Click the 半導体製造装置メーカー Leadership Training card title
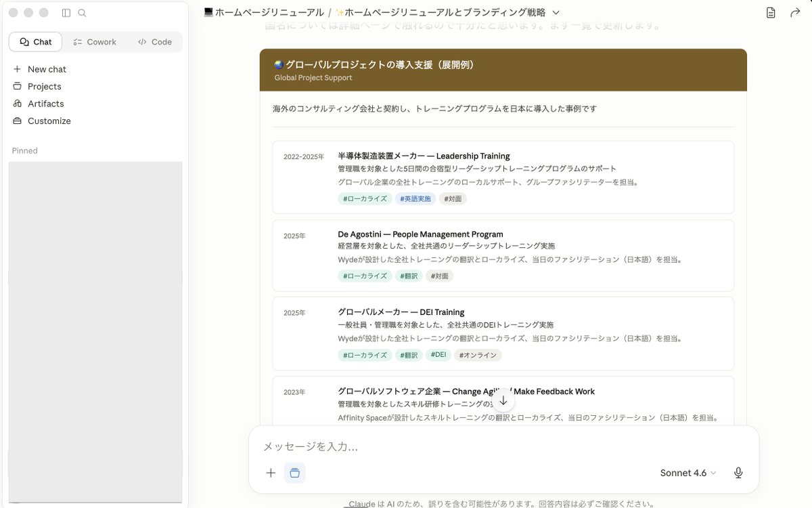 coord(424,156)
